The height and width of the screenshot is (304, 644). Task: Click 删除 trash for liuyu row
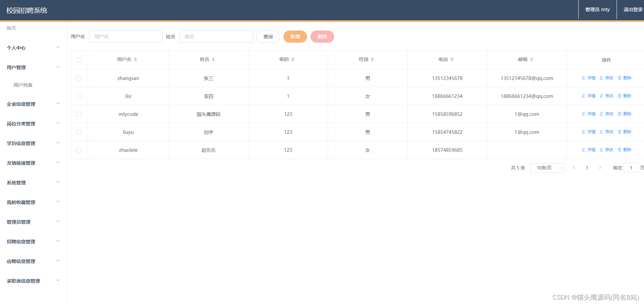point(624,132)
